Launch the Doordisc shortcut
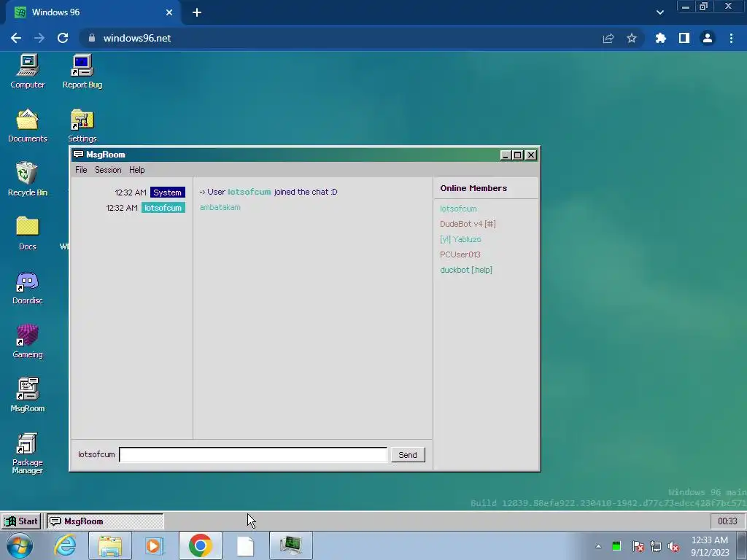This screenshot has height=560, width=747. [28, 287]
